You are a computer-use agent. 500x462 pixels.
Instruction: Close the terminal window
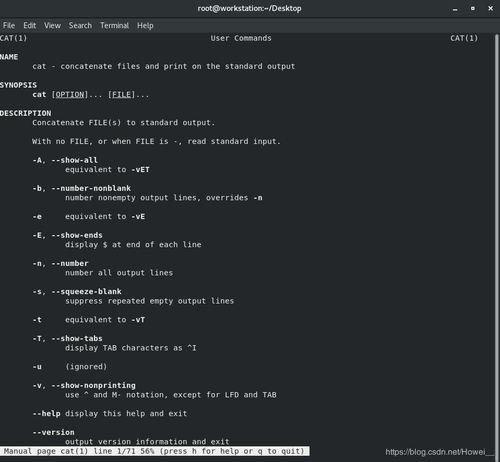pos(490,9)
